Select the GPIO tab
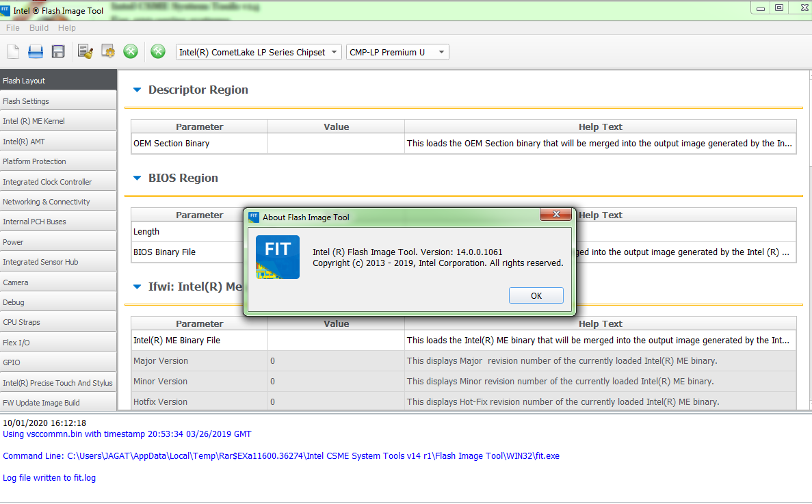The height and width of the screenshot is (504, 812). pyautogui.click(x=58, y=362)
